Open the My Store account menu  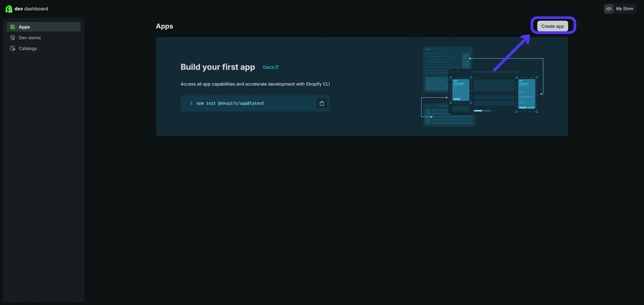pos(620,9)
